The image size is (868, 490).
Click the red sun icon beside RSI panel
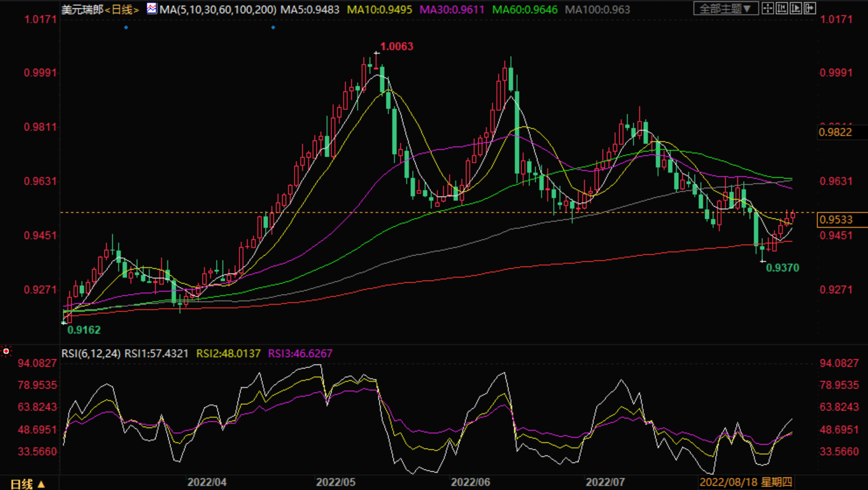[x=6, y=351]
